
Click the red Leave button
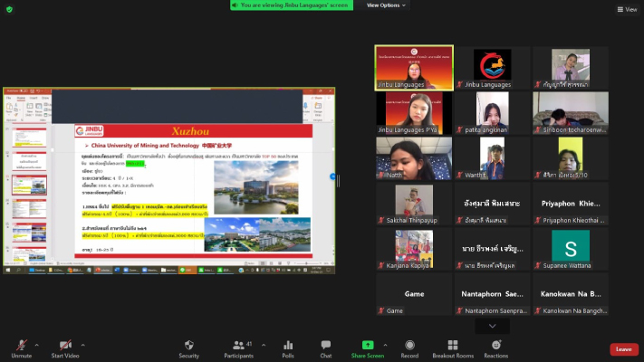[623, 349]
